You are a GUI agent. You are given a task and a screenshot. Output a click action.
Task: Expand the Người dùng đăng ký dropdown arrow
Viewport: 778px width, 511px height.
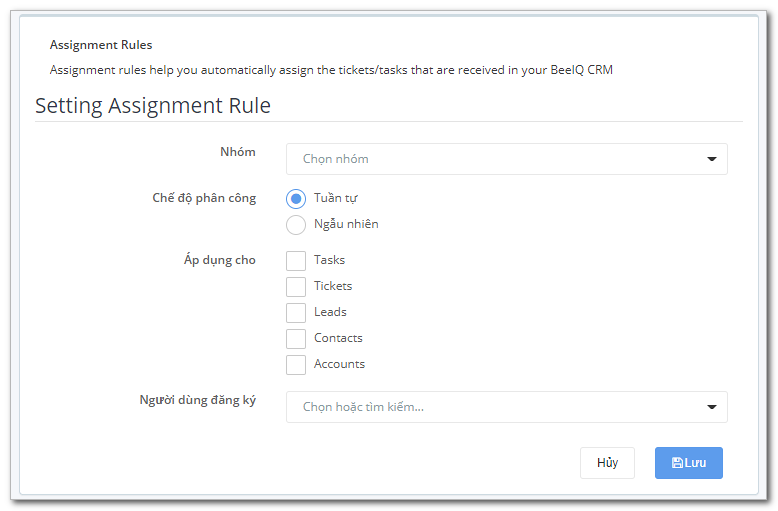(x=712, y=407)
